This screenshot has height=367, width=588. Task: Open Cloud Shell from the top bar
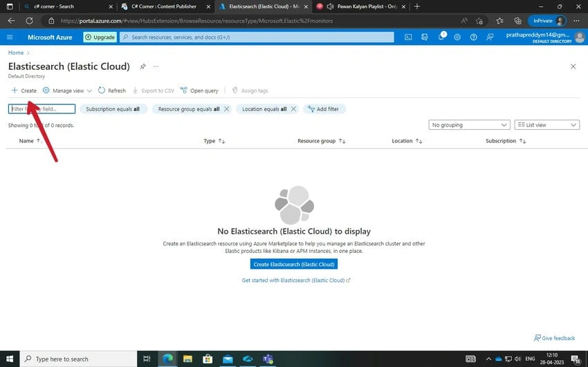[408, 37]
